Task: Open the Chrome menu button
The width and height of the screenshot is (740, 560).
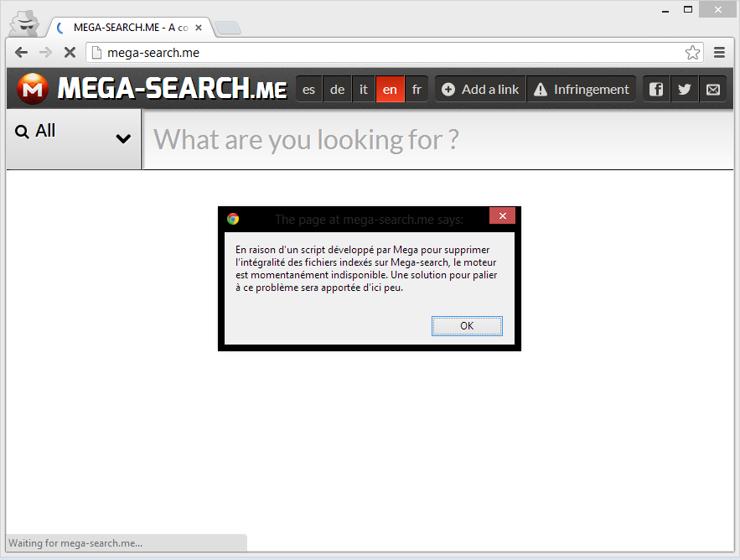Action: coord(719,52)
